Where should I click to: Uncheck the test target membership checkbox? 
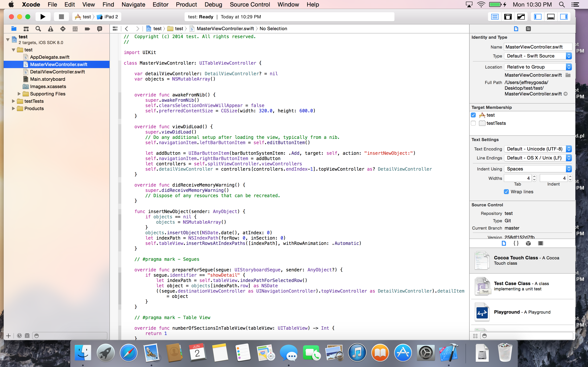pos(473,115)
